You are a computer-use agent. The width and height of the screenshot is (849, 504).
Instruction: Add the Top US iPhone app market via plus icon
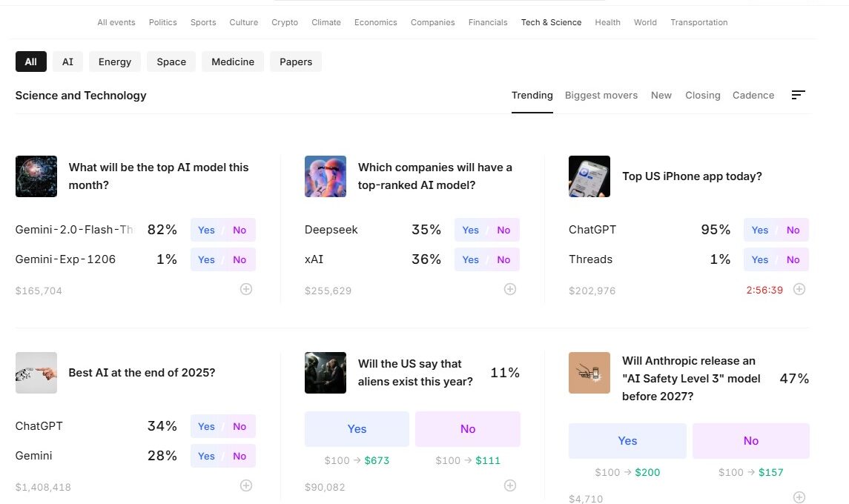[799, 289]
